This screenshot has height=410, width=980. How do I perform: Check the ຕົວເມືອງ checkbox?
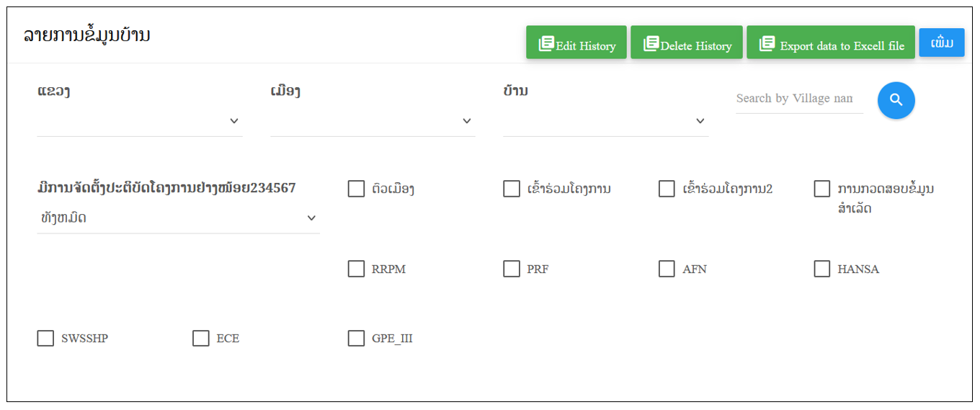click(356, 189)
